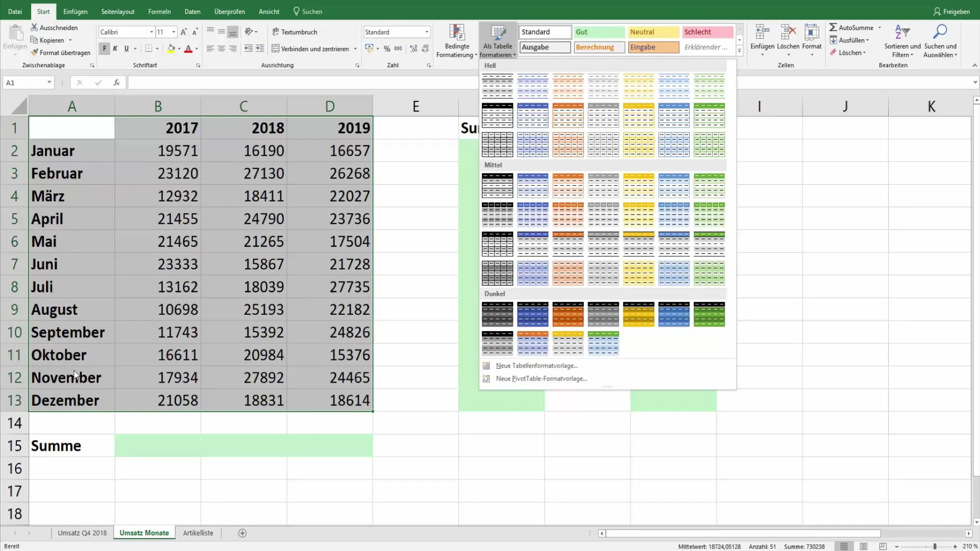This screenshot has height=551, width=980.
Task: Open the Calibri font name dropdown
Action: pos(152,32)
